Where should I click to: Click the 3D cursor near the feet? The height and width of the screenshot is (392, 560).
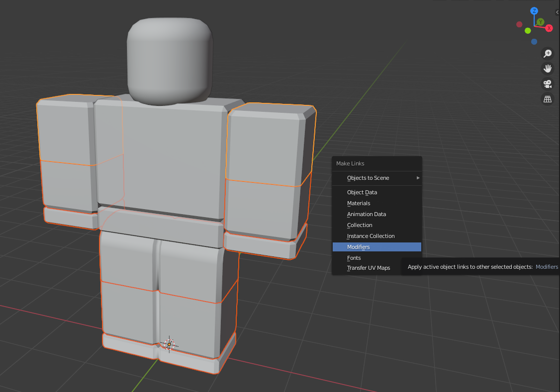(169, 344)
